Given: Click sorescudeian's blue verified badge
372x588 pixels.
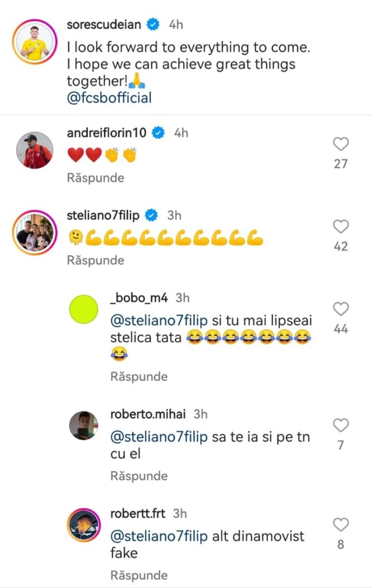Looking at the screenshot, I should tap(153, 25).
